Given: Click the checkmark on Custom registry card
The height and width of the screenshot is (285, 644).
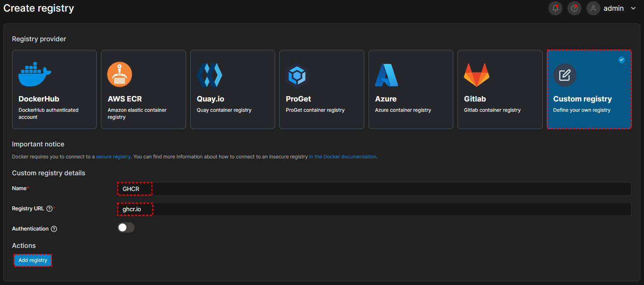Looking at the screenshot, I should 622,60.
